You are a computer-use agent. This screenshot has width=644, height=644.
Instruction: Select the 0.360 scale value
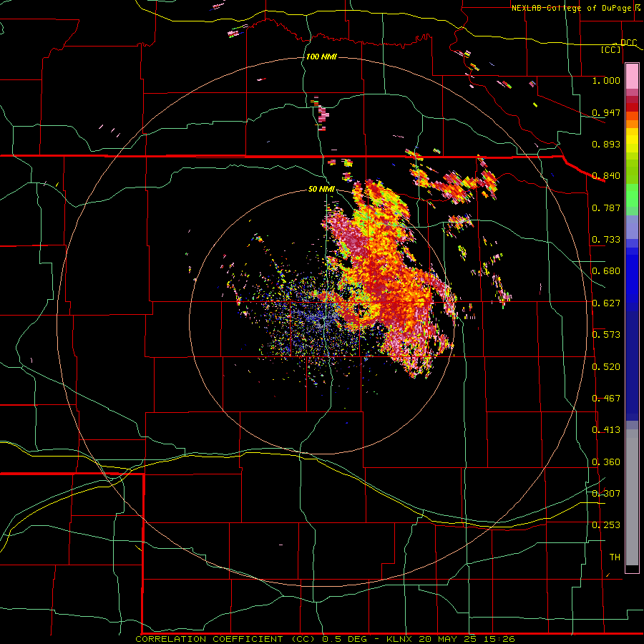tap(606, 462)
